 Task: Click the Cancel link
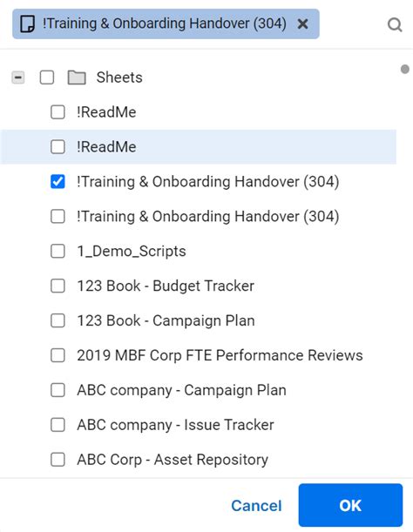pyautogui.click(x=256, y=506)
